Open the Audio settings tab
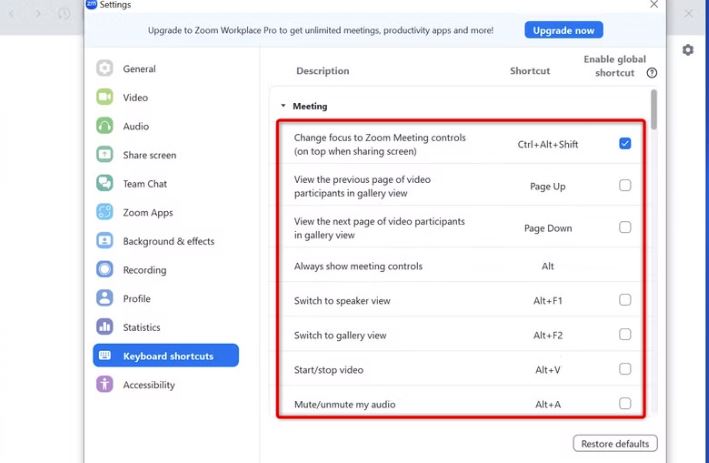Image resolution: width=709 pixels, height=463 pixels. 166,126
